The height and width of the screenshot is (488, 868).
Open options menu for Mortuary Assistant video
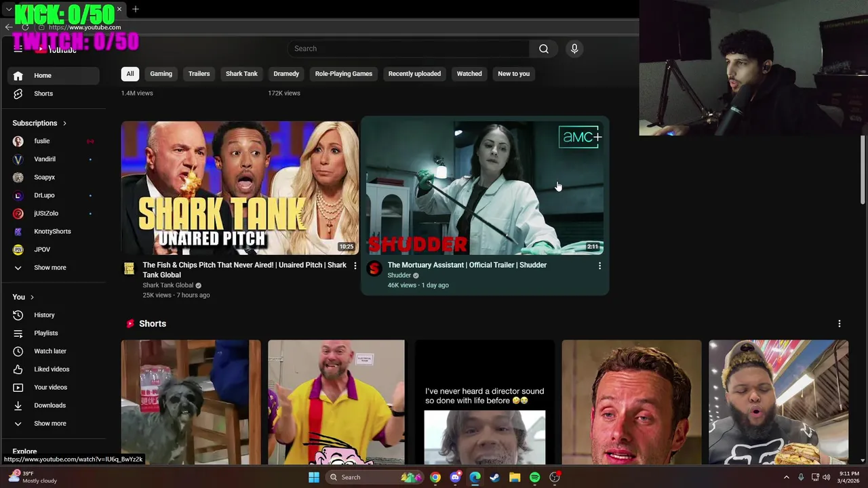599,266
